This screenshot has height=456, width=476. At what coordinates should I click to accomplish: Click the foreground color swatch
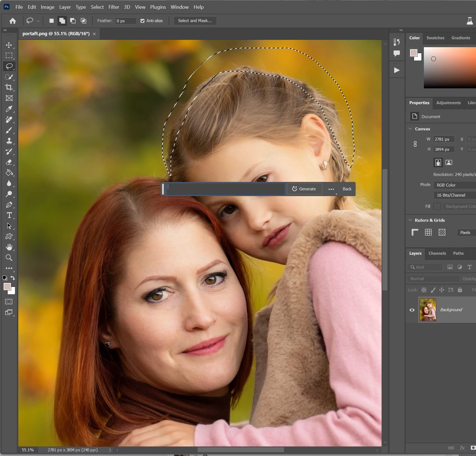click(8, 287)
